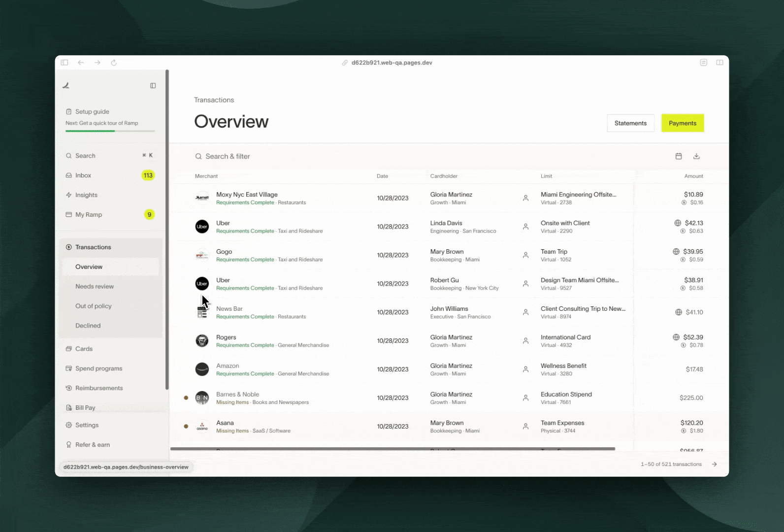Sort by the Date column header

tap(383, 176)
